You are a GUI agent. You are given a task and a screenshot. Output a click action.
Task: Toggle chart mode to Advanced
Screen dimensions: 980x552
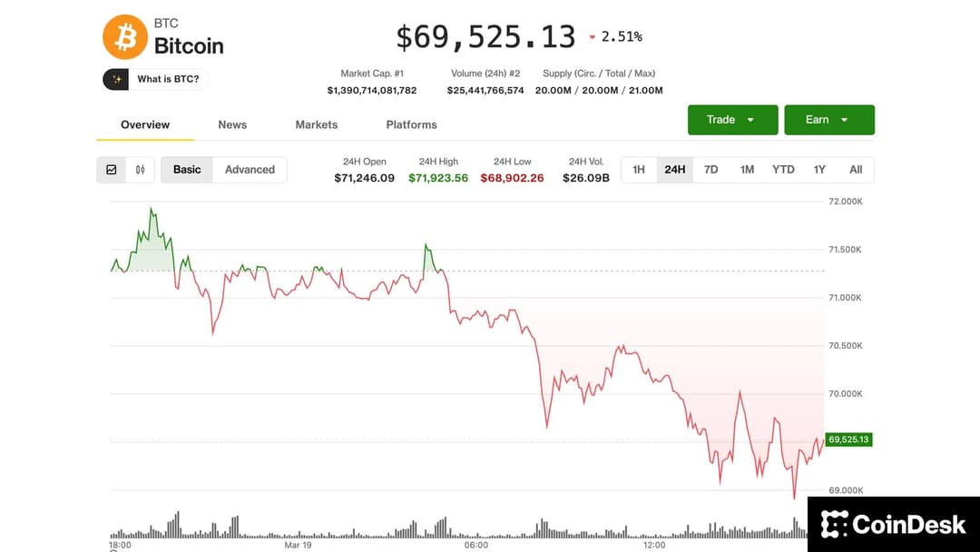point(250,170)
